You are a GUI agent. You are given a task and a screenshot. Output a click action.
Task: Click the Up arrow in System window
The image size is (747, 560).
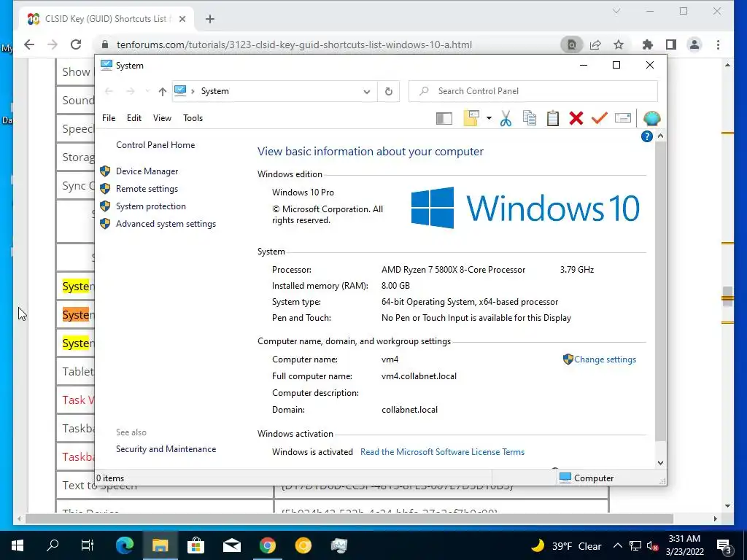[163, 91]
